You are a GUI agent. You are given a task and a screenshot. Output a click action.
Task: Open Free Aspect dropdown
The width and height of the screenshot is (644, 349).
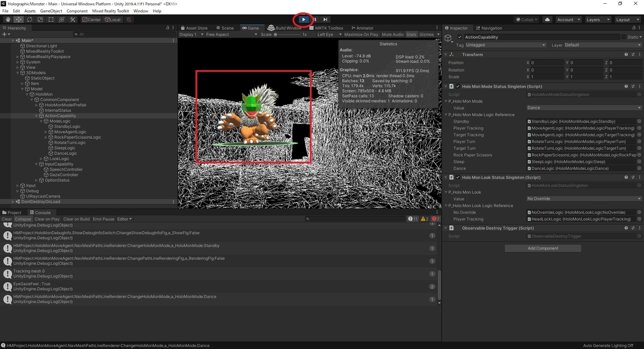coord(231,34)
